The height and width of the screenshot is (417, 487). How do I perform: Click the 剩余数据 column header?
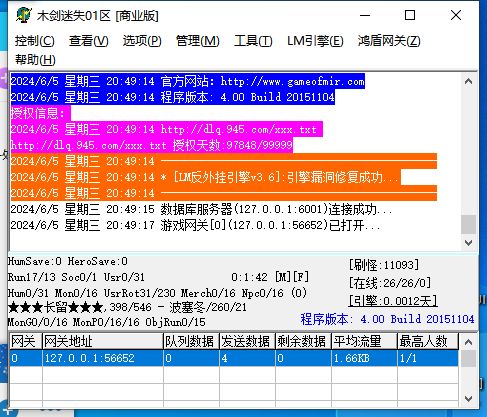click(303, 341)
